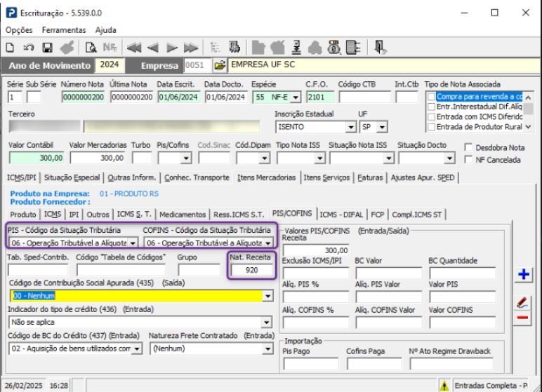Click the blue plus add item icon
542x392 pixels.
(522, 275)
